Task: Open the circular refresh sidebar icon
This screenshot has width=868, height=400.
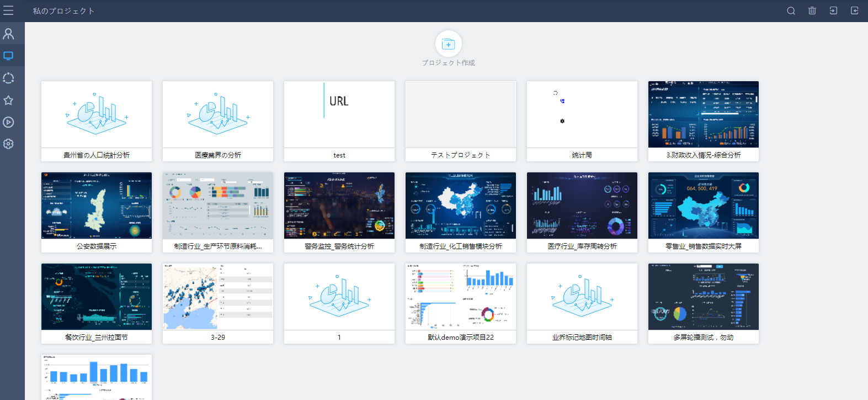Action: [8, 78]
